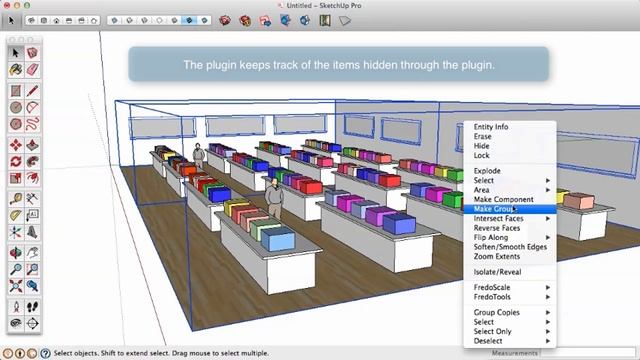Enable highlighted Shaded With Textures style
Image resolution: width=640 pixels, height=360 pixels.
pos(189,20)
